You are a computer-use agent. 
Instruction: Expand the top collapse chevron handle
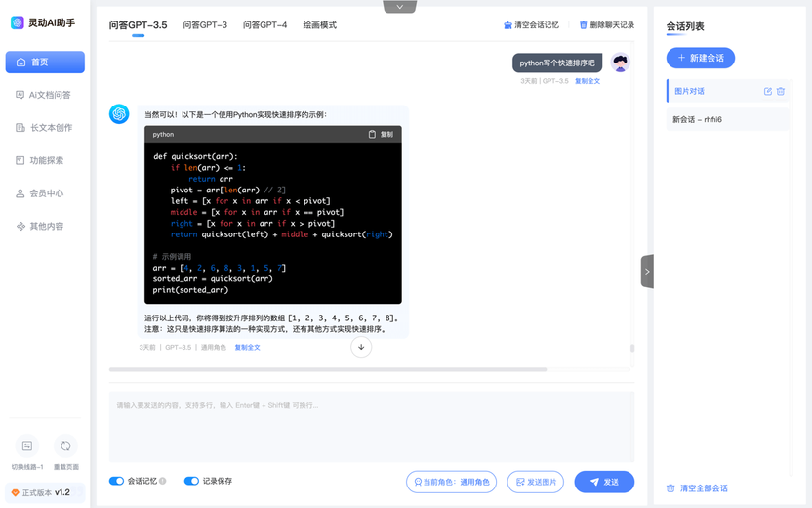(x=400, y=7)
